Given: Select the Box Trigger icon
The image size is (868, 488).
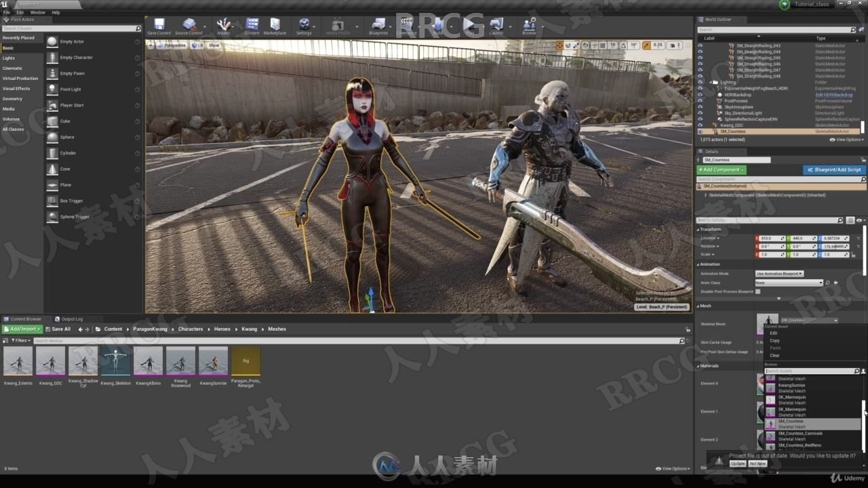Looking at the screenshot, I should click(x=52, y=201).
